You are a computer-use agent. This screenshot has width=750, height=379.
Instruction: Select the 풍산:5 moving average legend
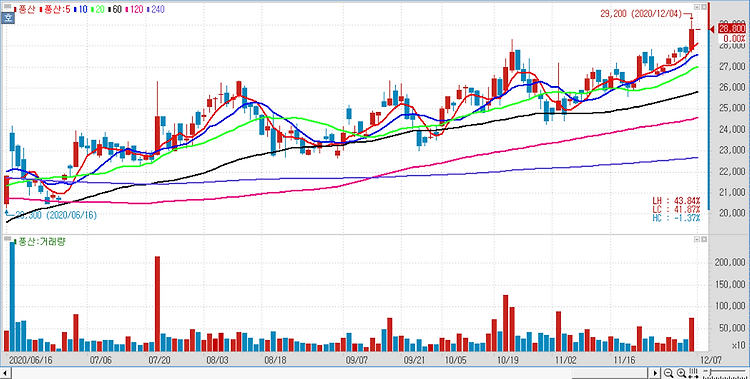[x=54, y=10]
